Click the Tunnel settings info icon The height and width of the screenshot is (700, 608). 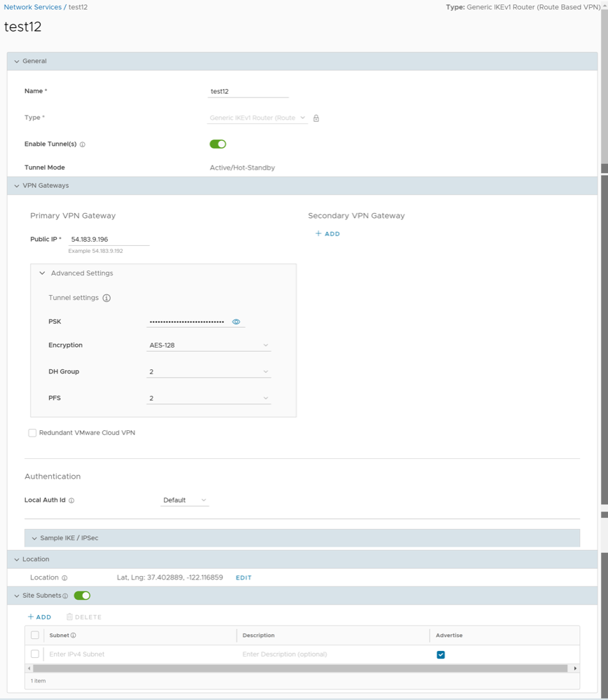[x=107, y=298]
